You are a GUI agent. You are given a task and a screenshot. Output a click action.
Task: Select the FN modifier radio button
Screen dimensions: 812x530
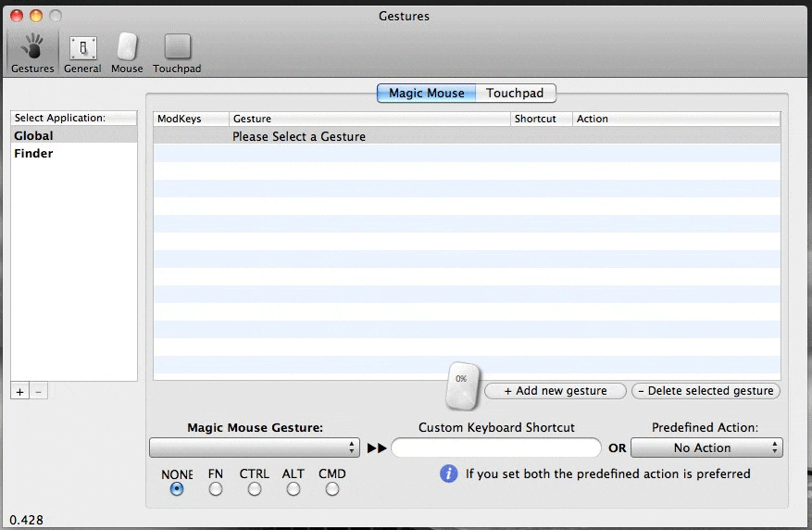tap(216, 489)
